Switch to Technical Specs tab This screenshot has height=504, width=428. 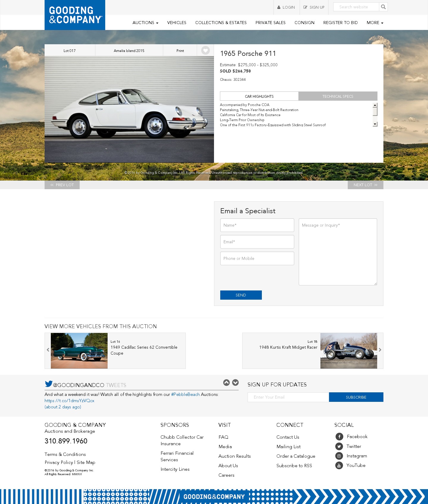coord(338,96)
